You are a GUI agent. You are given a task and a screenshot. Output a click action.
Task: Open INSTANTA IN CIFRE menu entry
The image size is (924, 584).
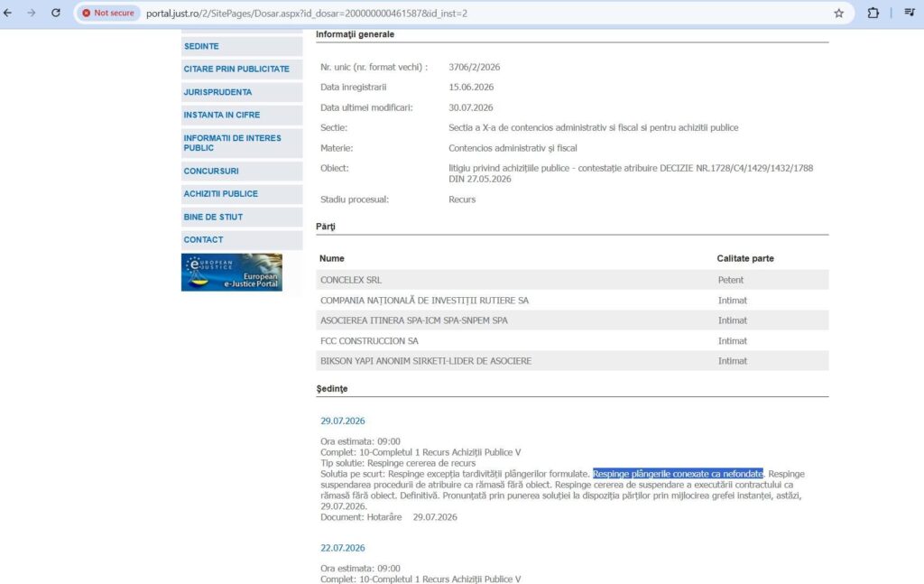coord(242,115)
